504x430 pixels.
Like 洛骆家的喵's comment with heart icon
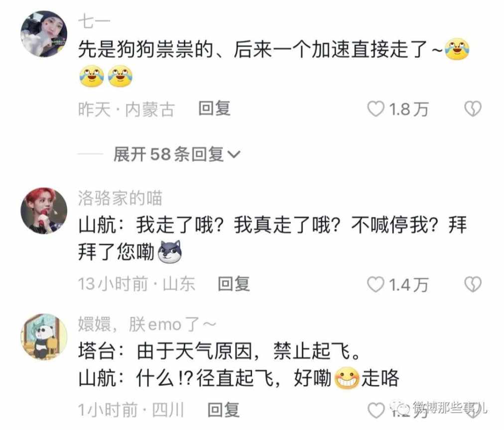pos(376,285)
